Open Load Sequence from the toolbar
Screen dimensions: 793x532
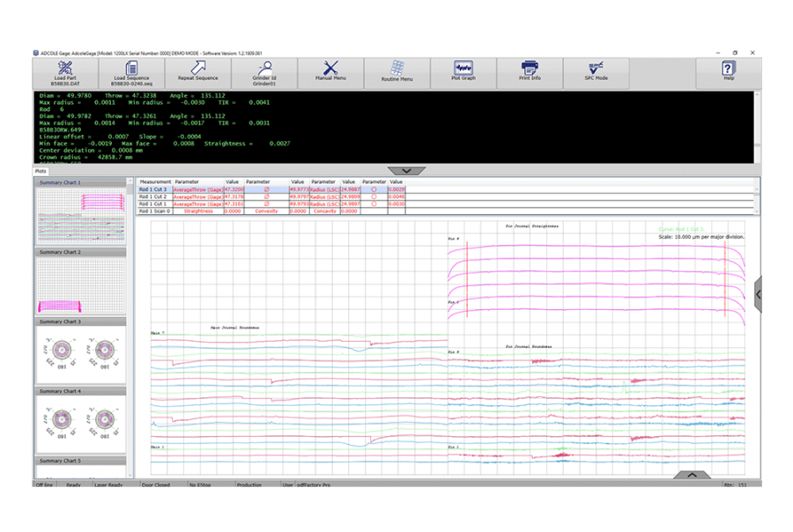(131, 69)
